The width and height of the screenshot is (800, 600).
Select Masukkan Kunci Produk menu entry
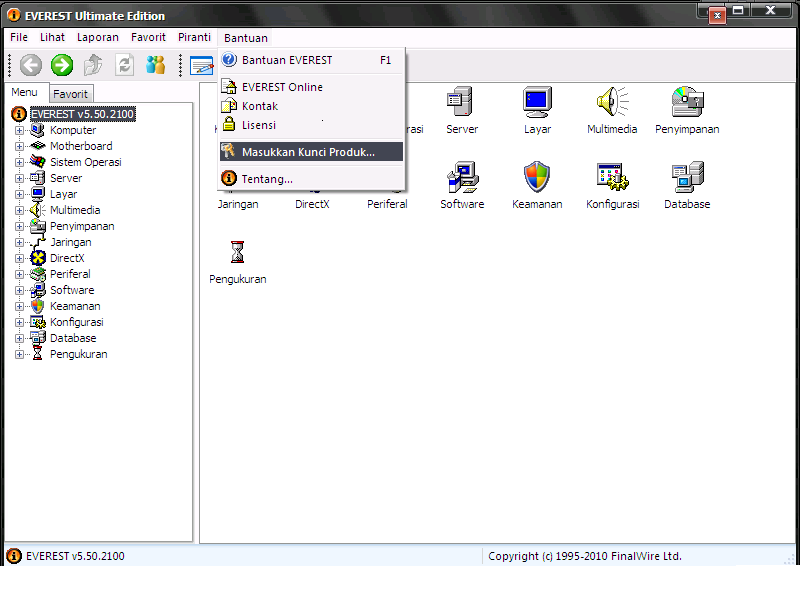pyautogui.click(x=311, y=152)
